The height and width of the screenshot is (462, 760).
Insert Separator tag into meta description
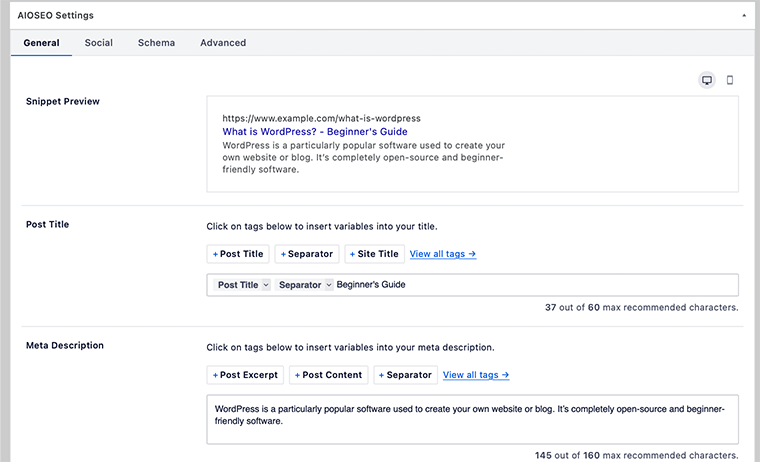pos(405,375)
